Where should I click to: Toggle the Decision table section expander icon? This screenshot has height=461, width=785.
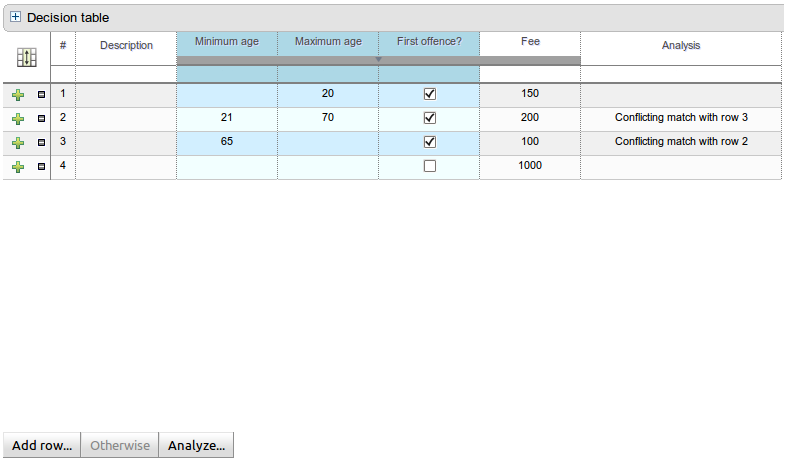pos(15,17)
